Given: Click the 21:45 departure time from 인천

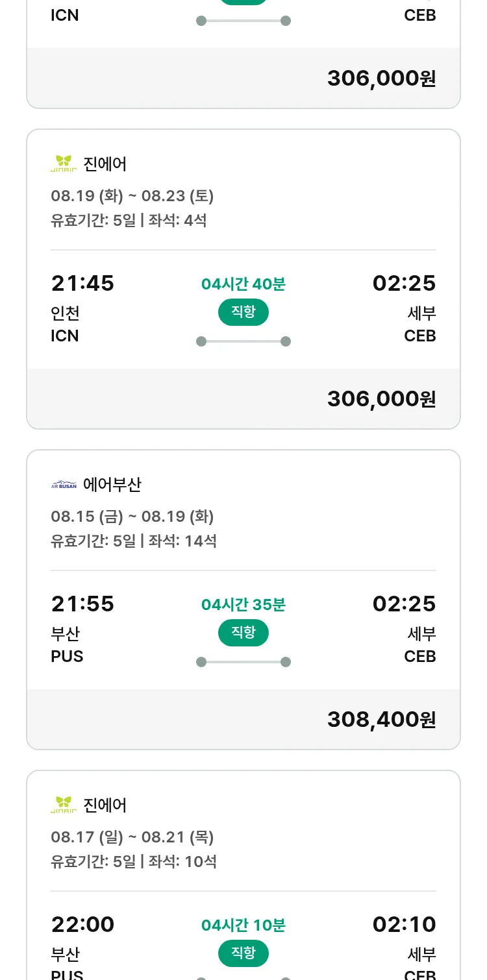Looking at the screenshot, I should tap(82, 283).
